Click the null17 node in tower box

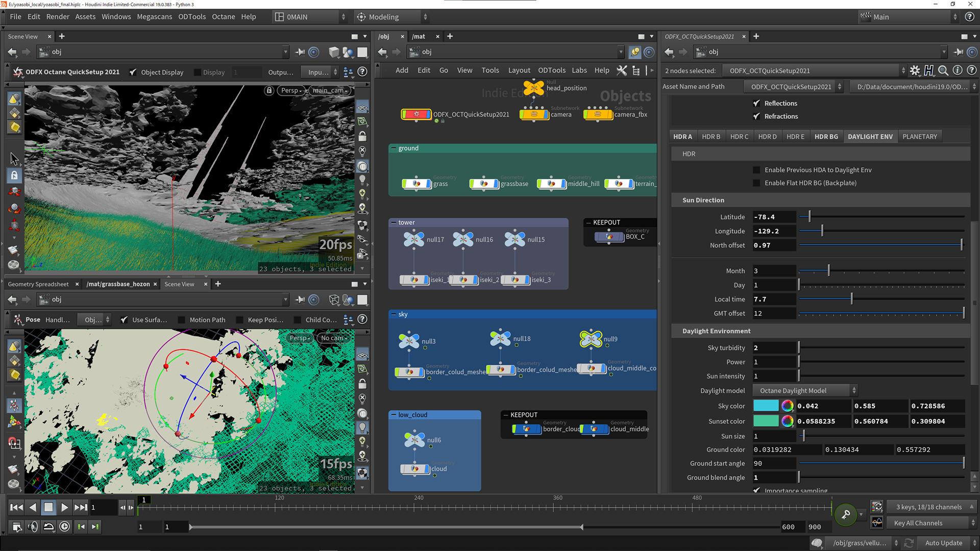coord(414,239)
